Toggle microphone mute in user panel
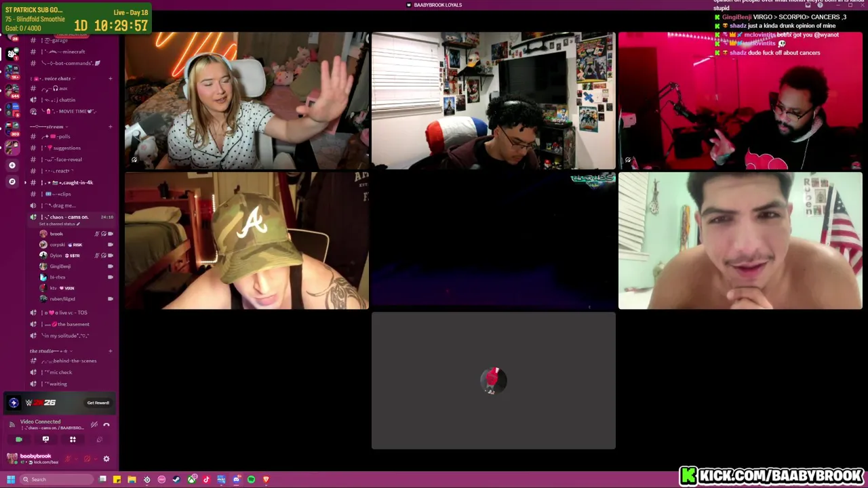This screenshot has height=488, width=868. pyautogui.click(x=68, y=459)
